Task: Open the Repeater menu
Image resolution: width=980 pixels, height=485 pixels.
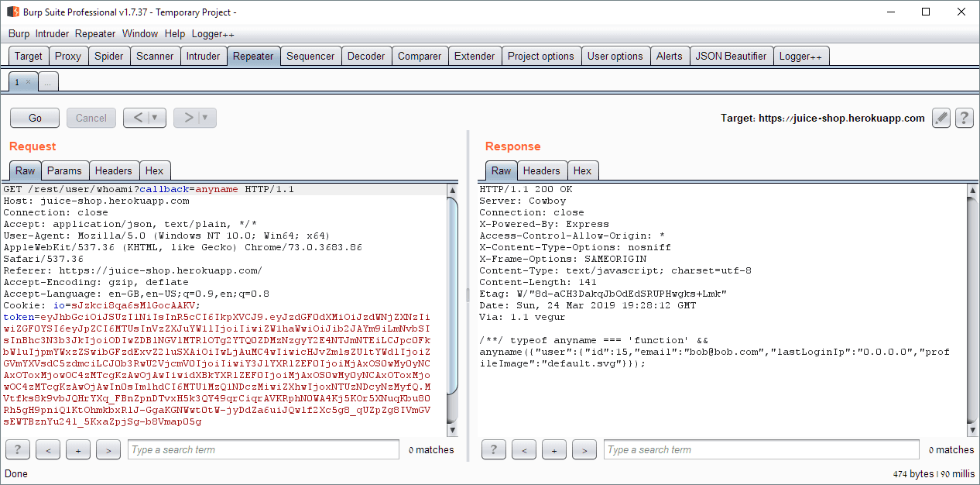Action: pos(95,33)
